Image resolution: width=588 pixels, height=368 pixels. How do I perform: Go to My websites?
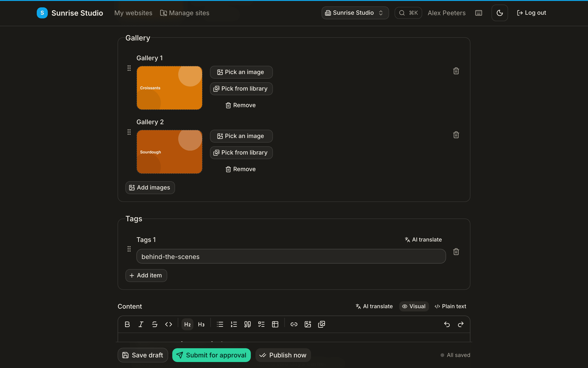click(x=133, y=13)
